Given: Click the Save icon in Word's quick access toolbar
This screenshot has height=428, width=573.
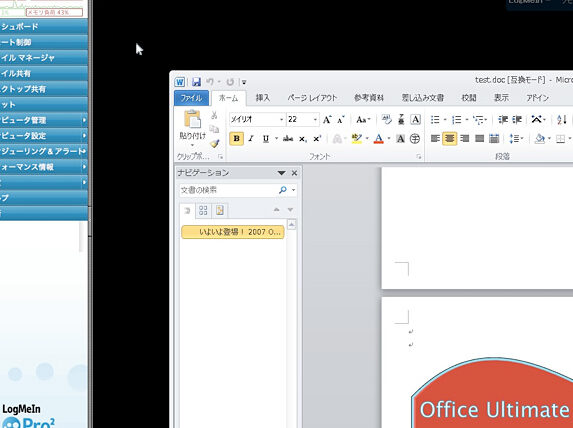Looking at the screenshot, I should tap(196, 82).
